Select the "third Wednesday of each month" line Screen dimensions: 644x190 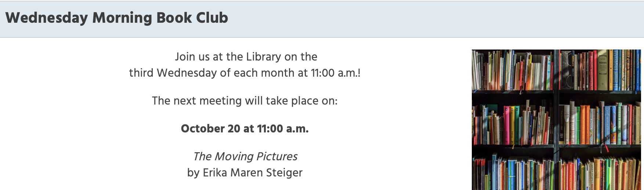[245, 73]
